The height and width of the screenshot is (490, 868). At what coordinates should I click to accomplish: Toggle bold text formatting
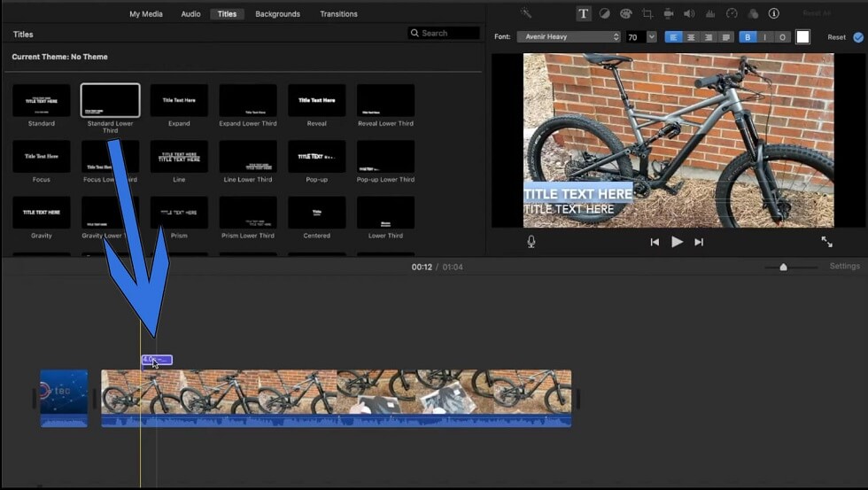pos(748,37)
